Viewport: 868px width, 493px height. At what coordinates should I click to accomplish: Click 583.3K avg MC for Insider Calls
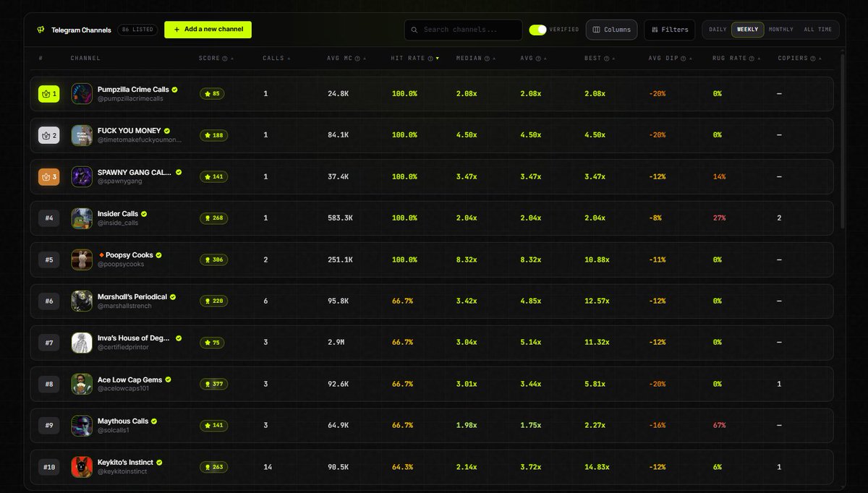(x=340, y=218)
